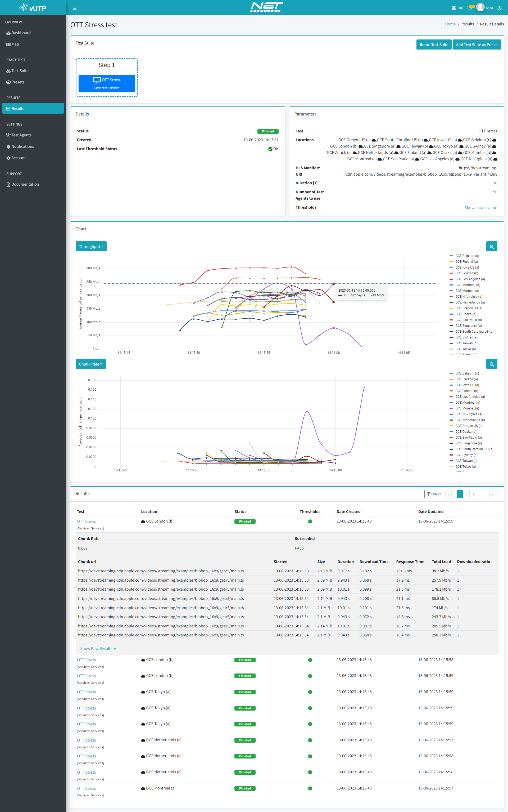This screenshot has width=508, height=812.
Task: Select Results in the sidebar
Action: point(33,109)
